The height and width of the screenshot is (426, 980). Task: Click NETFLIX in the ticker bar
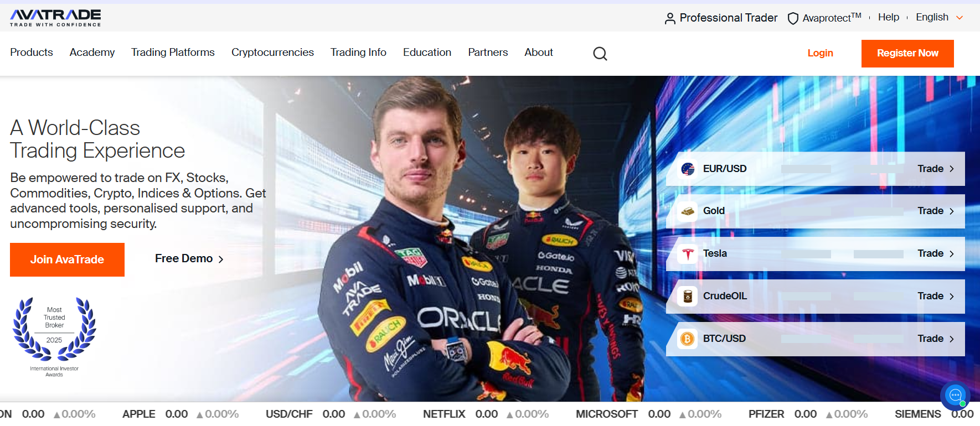[444, 414]
